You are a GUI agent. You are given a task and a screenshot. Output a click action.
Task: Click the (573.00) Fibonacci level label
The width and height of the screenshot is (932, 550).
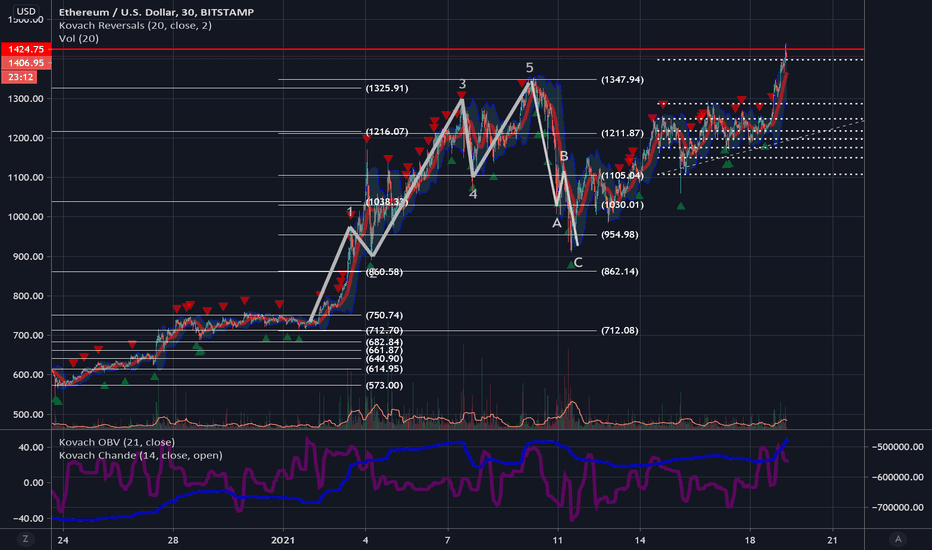[384, 385]
